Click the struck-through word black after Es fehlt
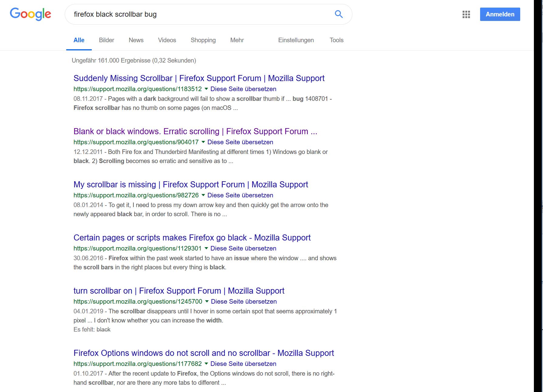 click(x=103, y=329)
